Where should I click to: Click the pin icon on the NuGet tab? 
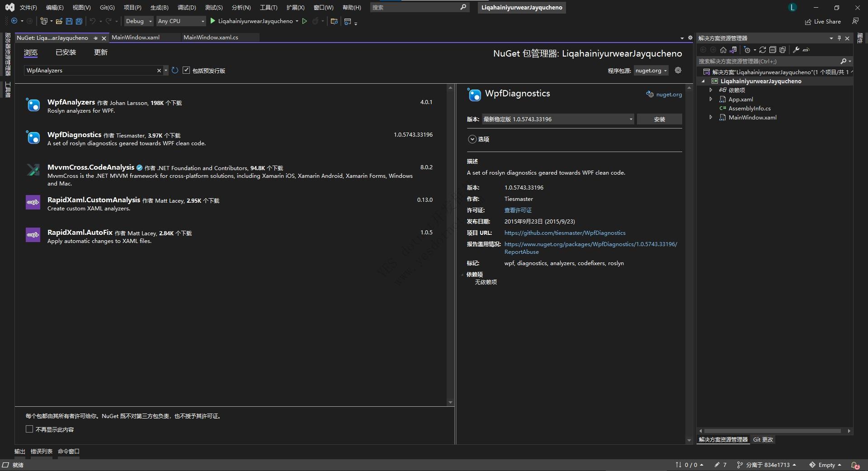(95, 38)
